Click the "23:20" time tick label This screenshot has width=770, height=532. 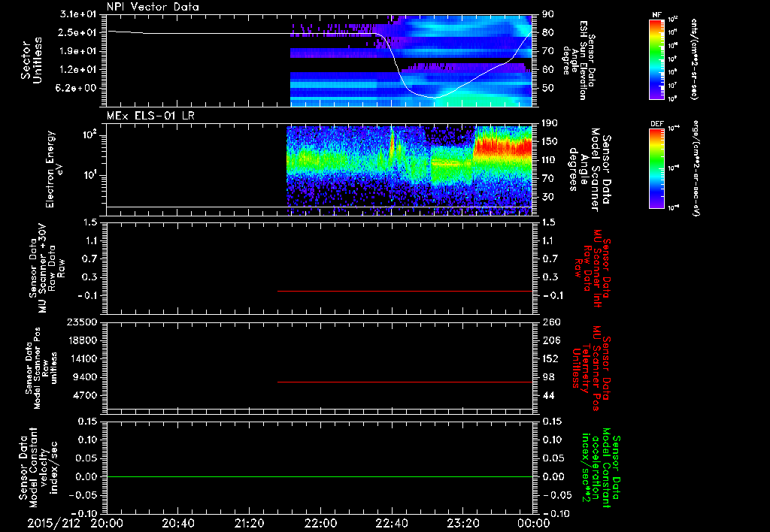(462, 523)
